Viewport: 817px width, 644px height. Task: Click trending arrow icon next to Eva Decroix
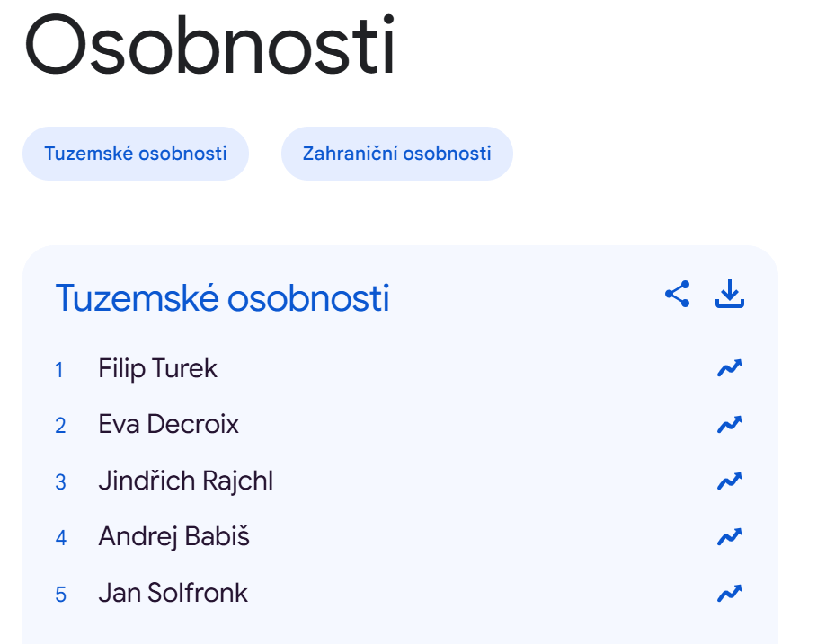(x=729, y=424)
